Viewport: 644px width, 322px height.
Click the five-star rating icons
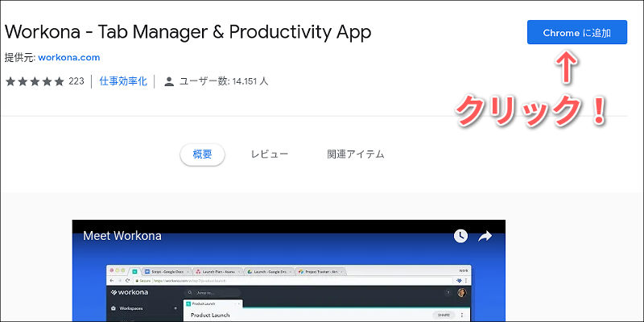point(35,81)
